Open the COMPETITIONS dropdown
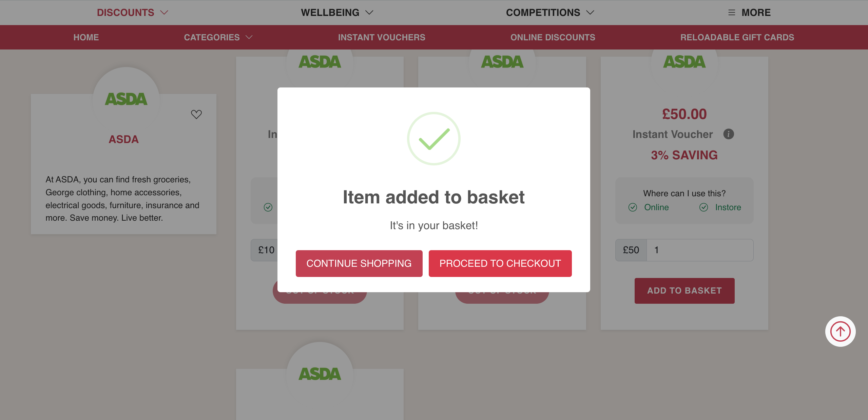 point(550,13)
